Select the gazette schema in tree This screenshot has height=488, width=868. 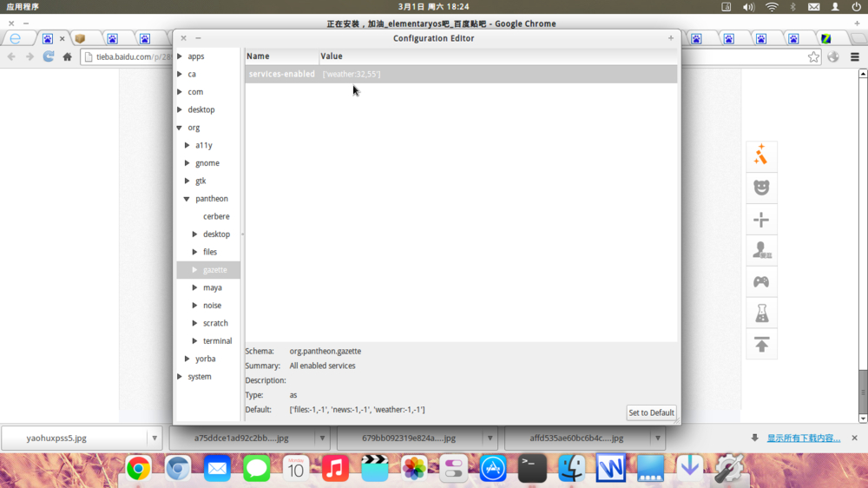[x=214, y=270]
